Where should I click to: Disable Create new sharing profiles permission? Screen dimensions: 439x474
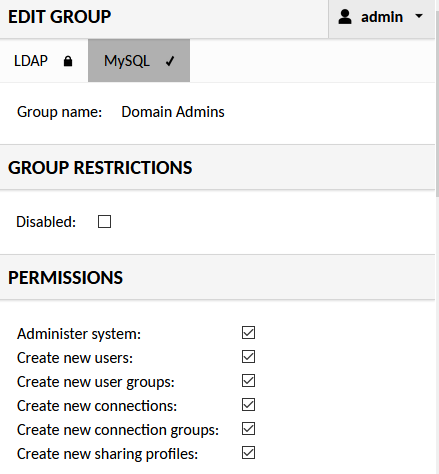click(x=248, y=453)
